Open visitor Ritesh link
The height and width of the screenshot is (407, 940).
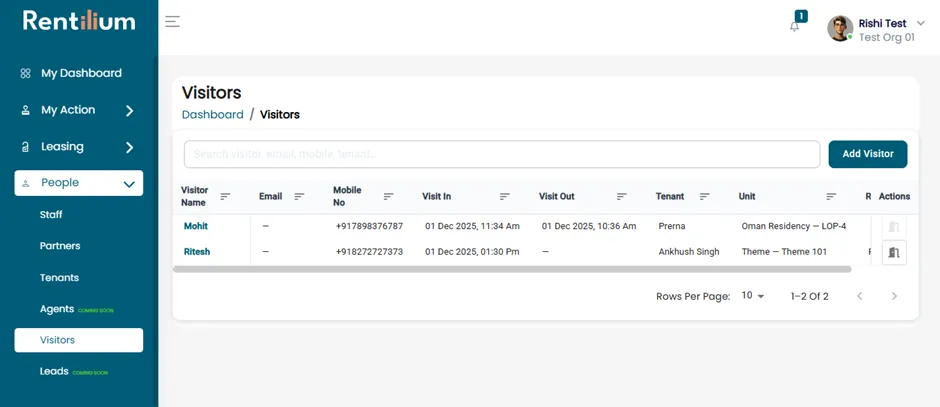click(x=197, y=252)
